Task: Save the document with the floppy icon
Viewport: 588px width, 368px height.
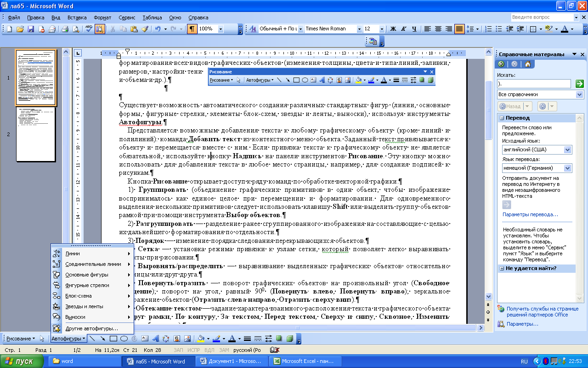Action: click(31, 29)
